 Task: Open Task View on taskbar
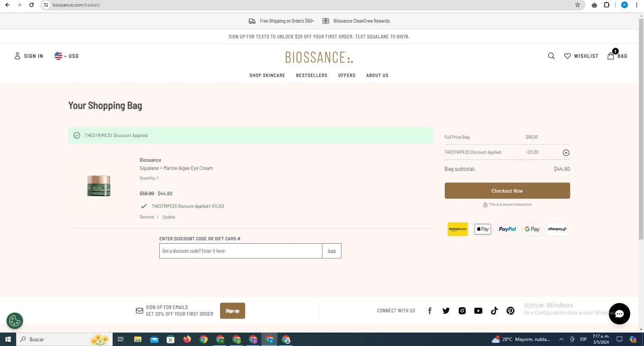[121, 339]
